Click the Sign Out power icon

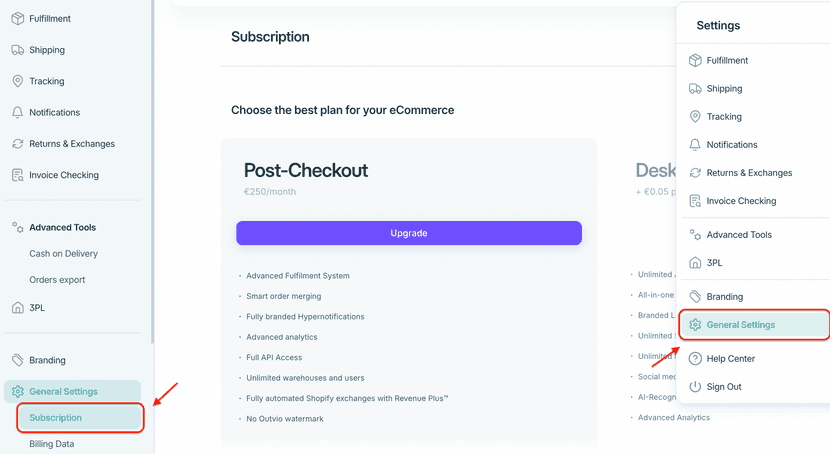pos(695,387)
